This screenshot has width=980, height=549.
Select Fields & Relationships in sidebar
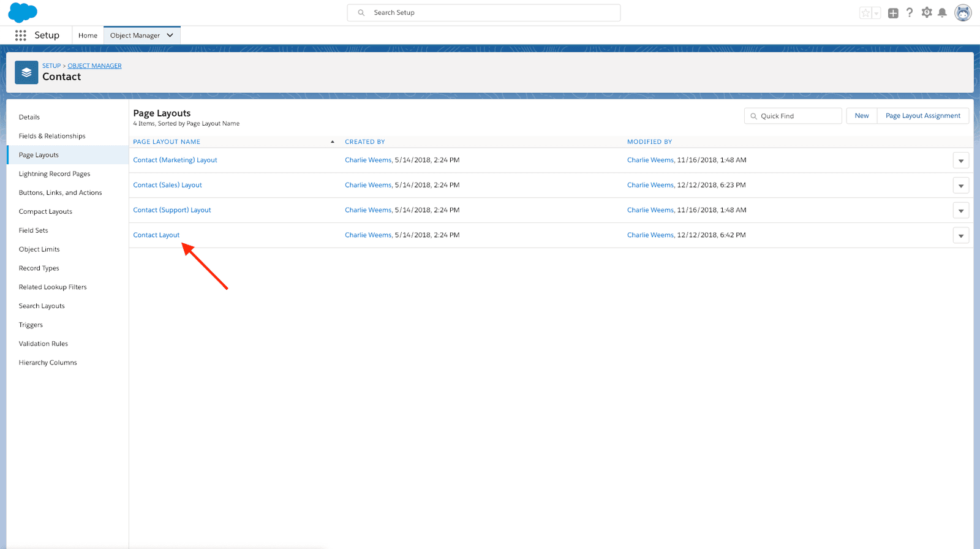click(x=52, y=136)
